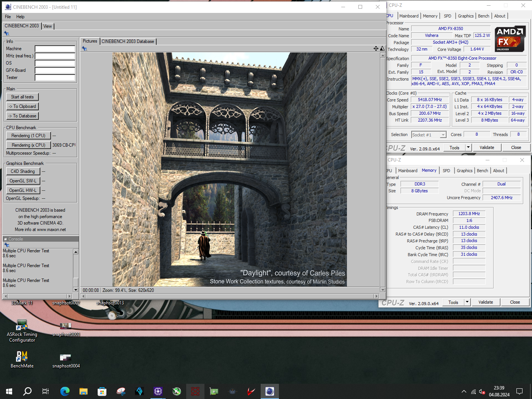Screen dimensions: 532x399
Task: Open the notification center icon
Action: point(519,391)
